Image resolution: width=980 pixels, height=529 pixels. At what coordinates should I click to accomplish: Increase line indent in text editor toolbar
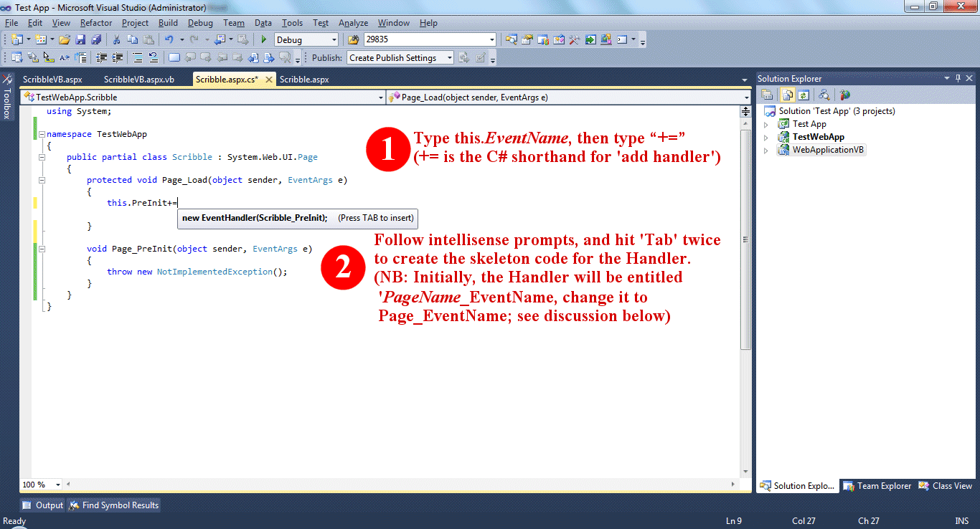pyautogui.click(x=117, y=58)
